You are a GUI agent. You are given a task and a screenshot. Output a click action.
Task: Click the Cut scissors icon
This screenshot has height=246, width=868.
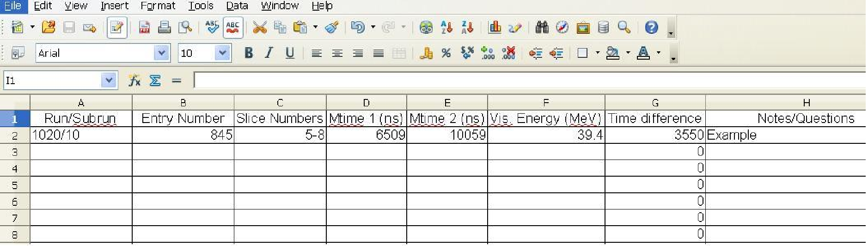[x=260, y=28]
